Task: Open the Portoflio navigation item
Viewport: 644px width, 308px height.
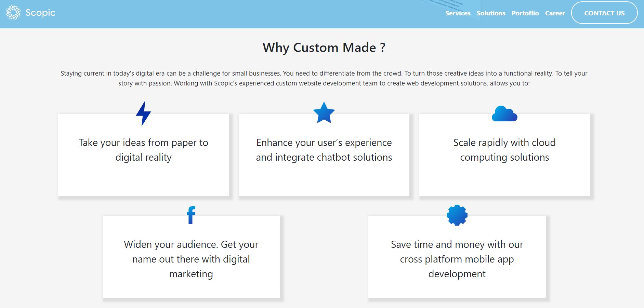Action: click(525, 13)
